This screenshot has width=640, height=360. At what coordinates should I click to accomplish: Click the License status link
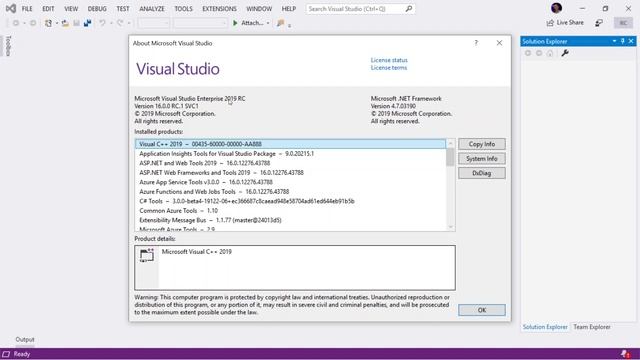[x=389, y=60]
